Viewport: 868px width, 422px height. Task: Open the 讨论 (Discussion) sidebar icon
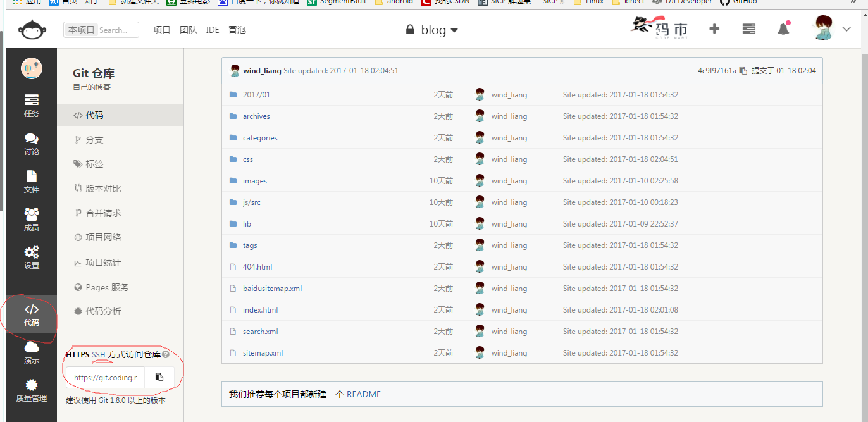pos(32,143)
